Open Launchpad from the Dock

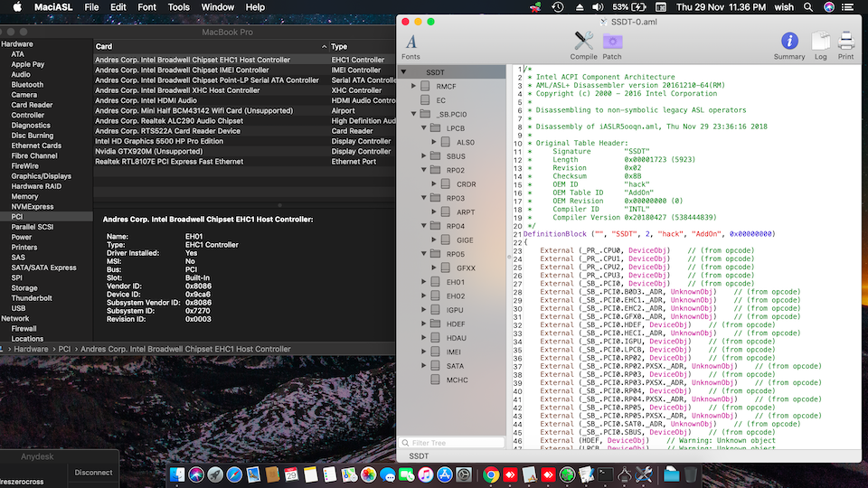pos(215,474)
